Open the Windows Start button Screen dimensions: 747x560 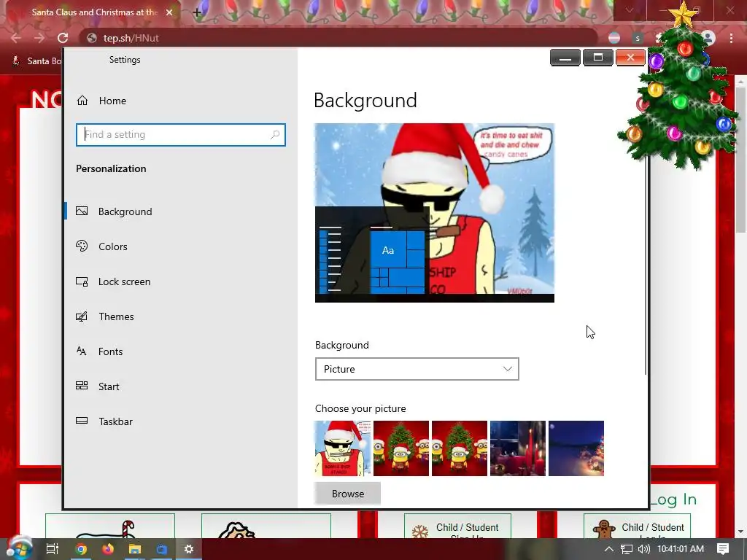click(x=19, y=548)
